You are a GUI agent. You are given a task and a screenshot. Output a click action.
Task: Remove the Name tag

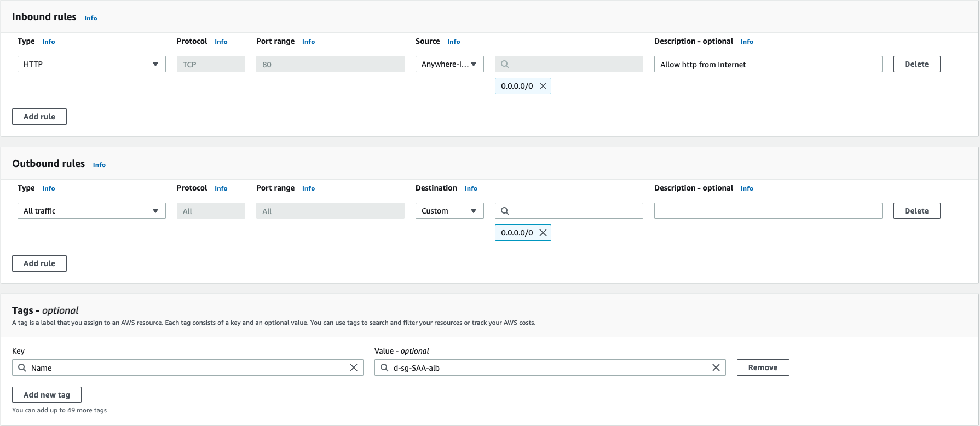(762, 367)
